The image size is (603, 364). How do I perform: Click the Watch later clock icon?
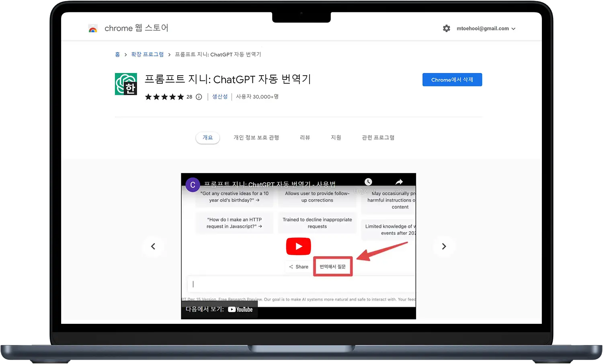pyautogui.click(x=368, y=182)
